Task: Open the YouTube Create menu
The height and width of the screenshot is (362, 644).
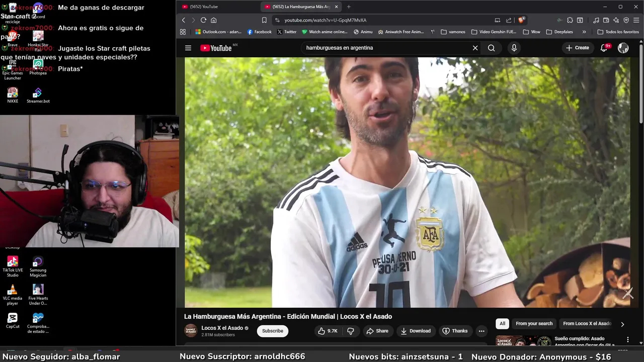Action: click(x=577, y=48)
